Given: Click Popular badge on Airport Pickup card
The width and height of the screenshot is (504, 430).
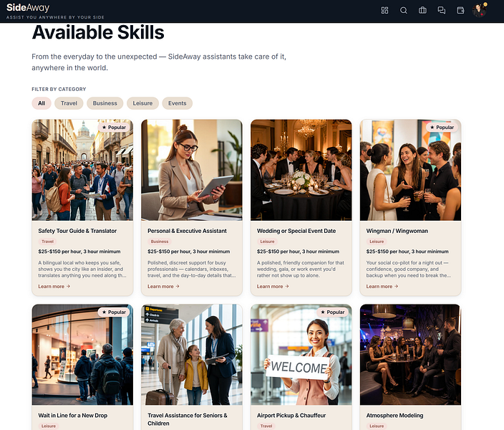Looking at the screenshot, I should click(333, 312).
